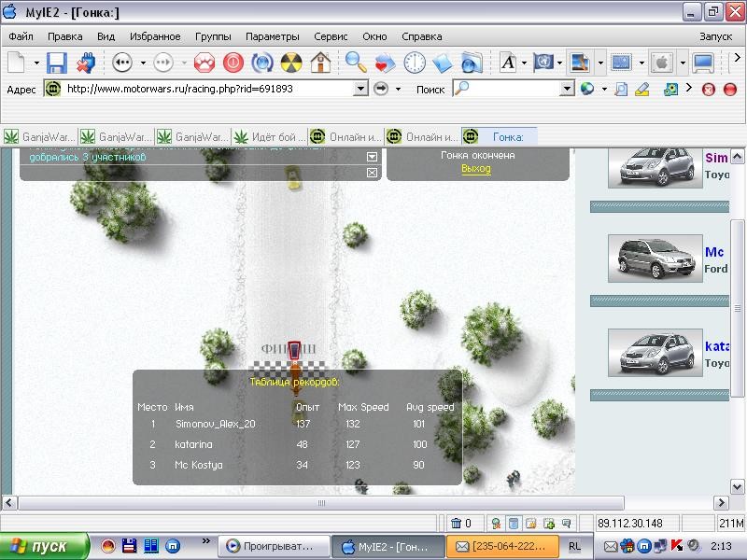Click the Back navigation arrow button

click(x=122, y=63)
